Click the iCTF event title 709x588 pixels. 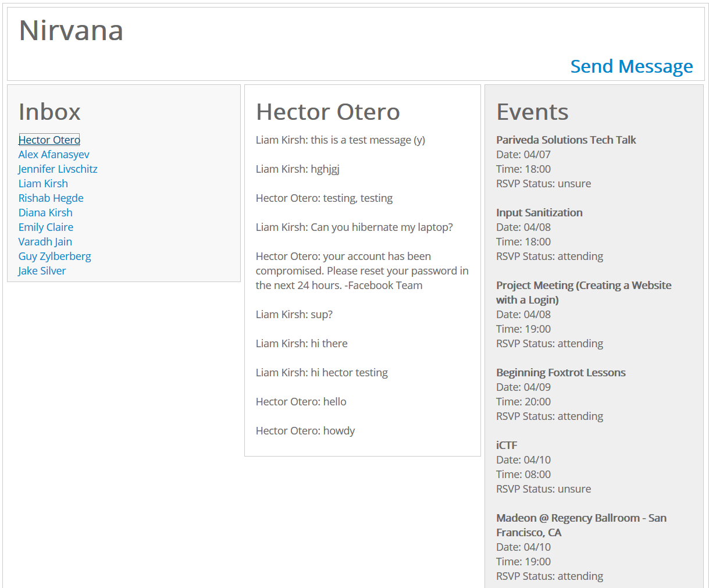pyautogui.click(x=507, y=445)
